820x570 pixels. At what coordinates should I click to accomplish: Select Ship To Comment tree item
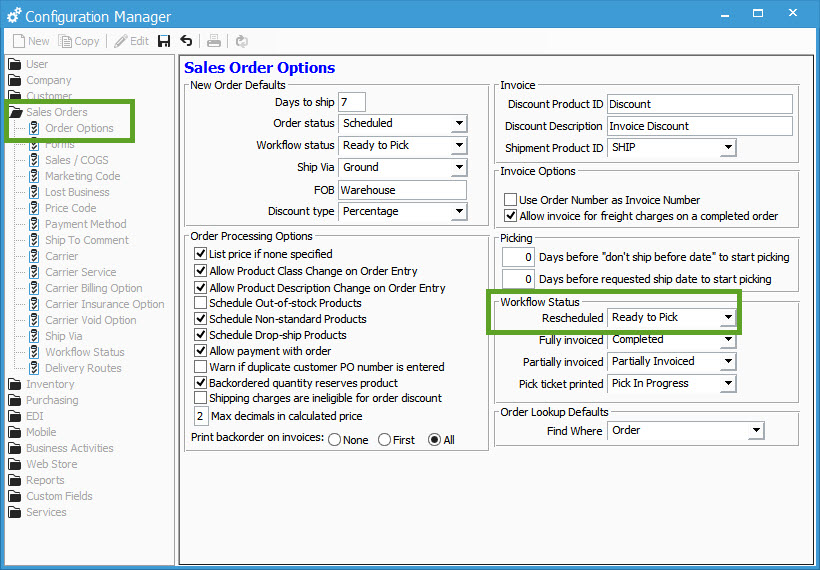point(78,241)
